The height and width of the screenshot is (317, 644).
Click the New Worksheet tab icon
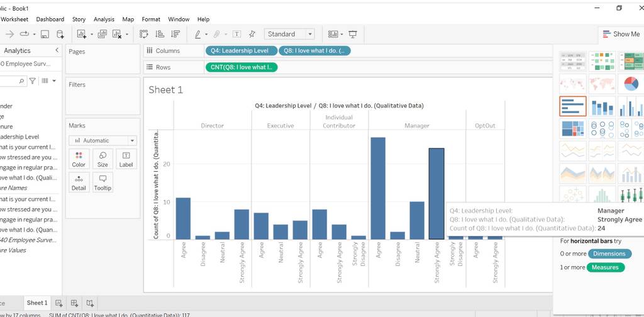tap(58, 303)
